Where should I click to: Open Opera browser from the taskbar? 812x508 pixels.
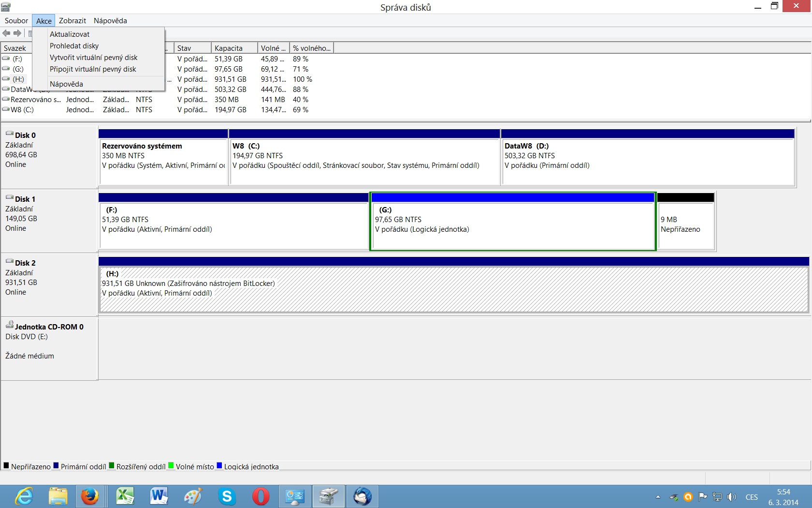coord(261,496)
